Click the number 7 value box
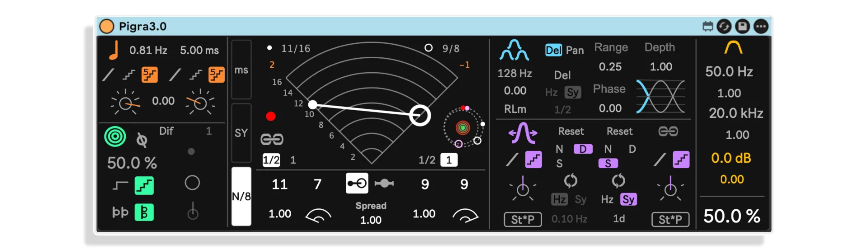Screen dimensions: 868x249 tap(318, 184)
